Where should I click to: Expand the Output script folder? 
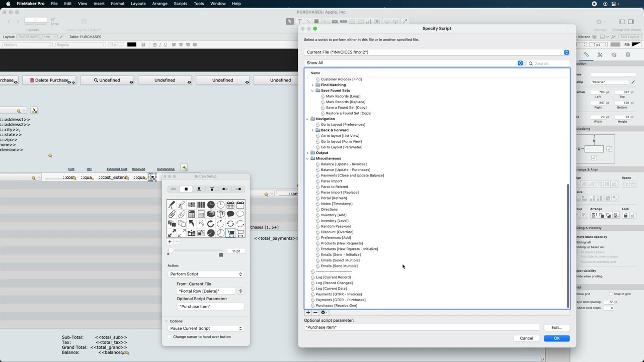[307, 153]
